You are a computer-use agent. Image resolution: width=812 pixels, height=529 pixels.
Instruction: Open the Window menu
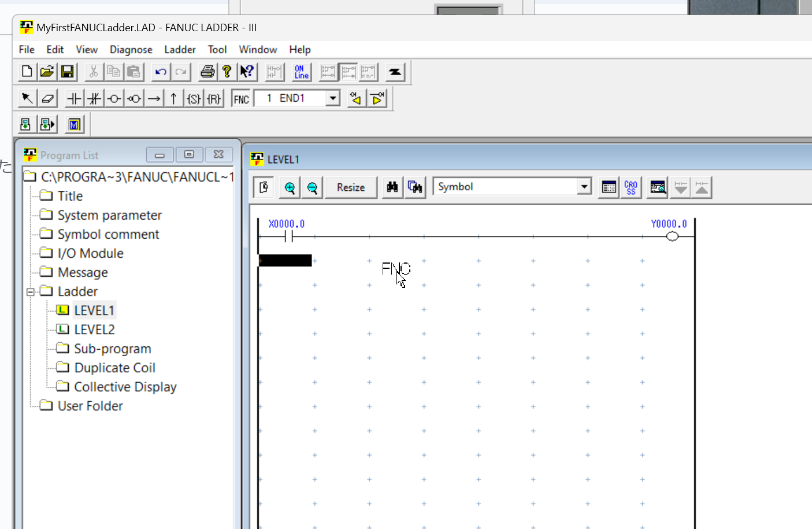(258, 50)
